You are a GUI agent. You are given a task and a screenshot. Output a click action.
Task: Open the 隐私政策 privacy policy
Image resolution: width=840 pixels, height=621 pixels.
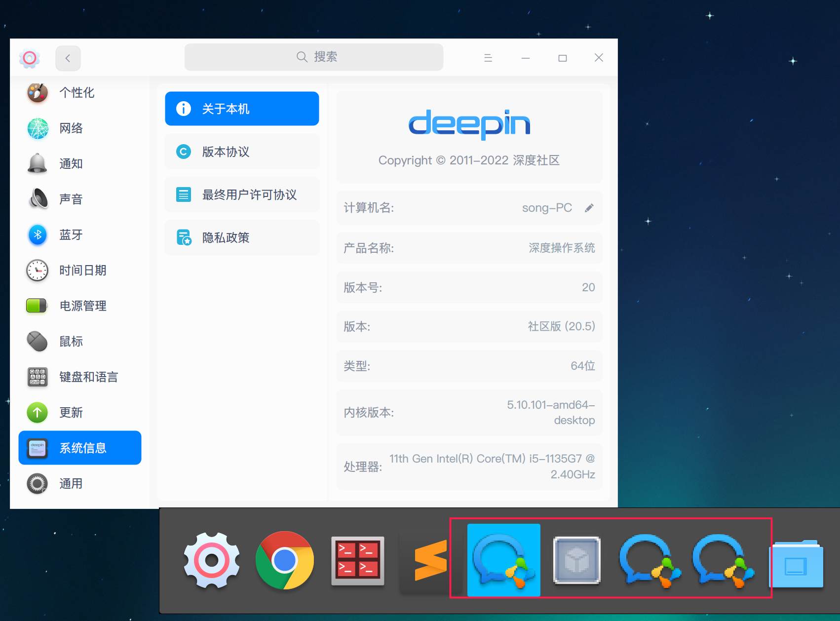[242, 237]
